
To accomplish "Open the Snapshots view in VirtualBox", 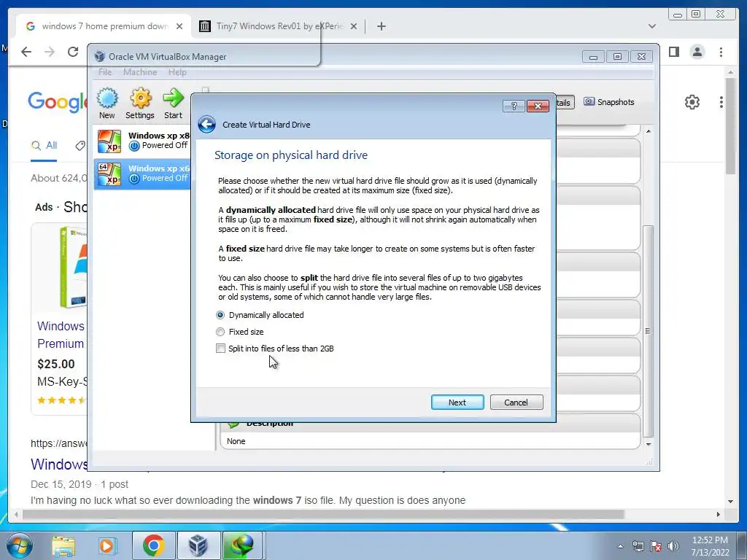I will tap(609, 102).
